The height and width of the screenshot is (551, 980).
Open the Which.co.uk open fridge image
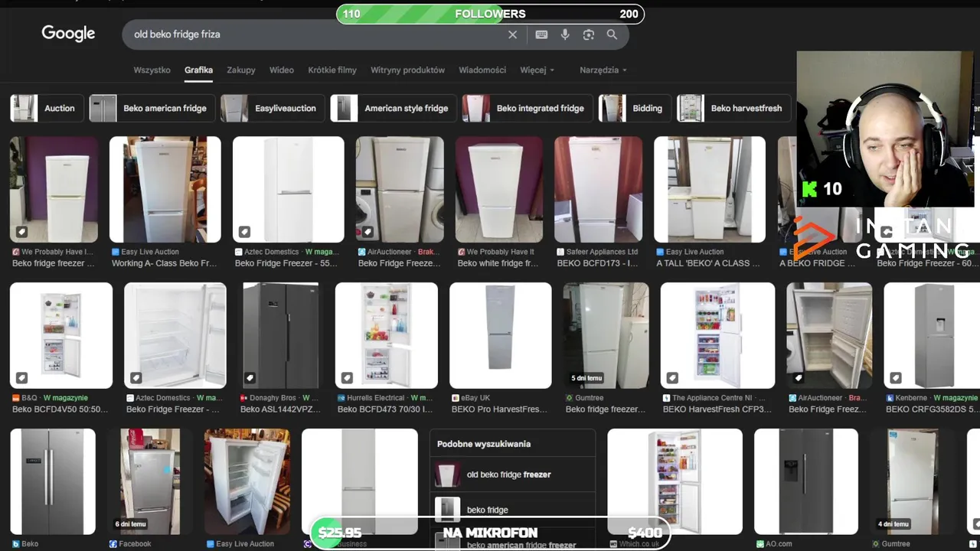point(675,482)
